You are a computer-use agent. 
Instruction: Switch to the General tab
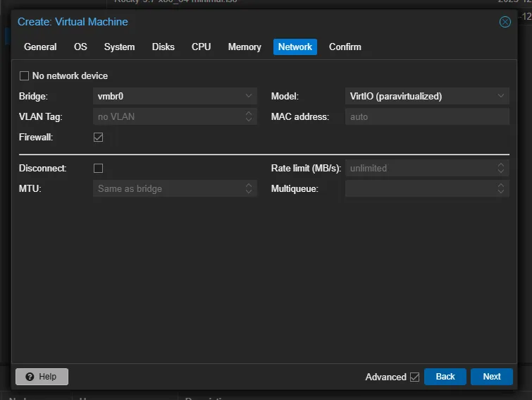click(40, 47)
